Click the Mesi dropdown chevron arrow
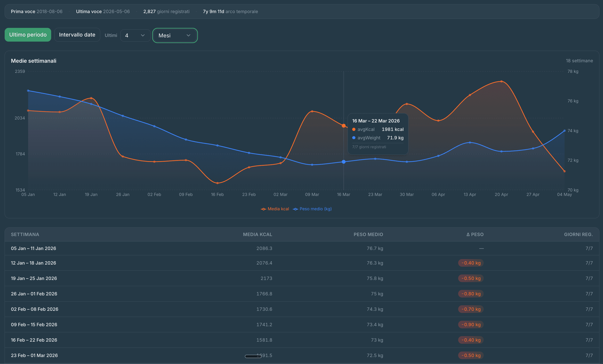The image size is (603, 364). 188,35
